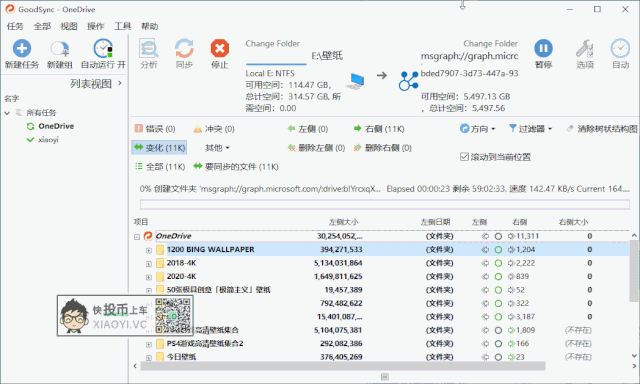This screenshot has height=384, width=640.
Task: Select the Changes (变化 11K) filter
Action: point(159,148)
